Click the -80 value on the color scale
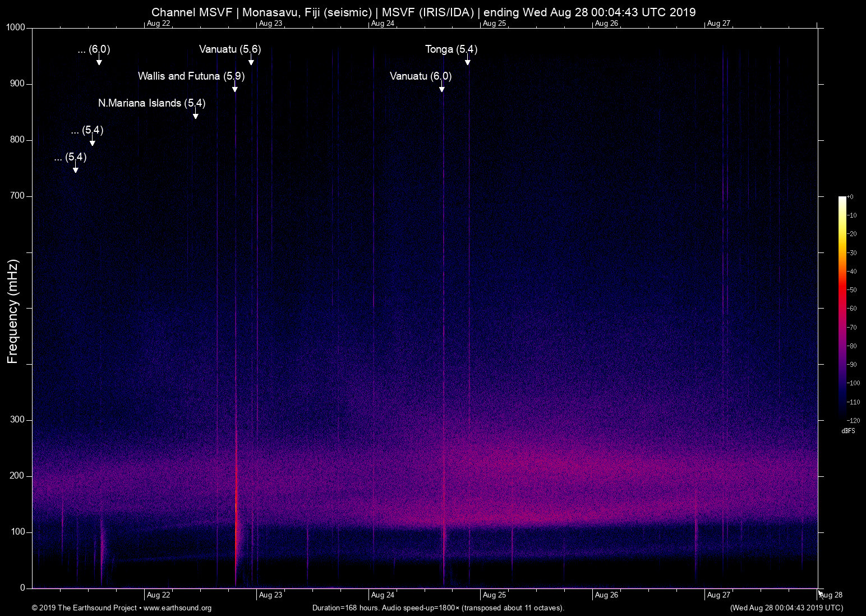This screenshot has width=866, height=616. [x=851, y=346]
